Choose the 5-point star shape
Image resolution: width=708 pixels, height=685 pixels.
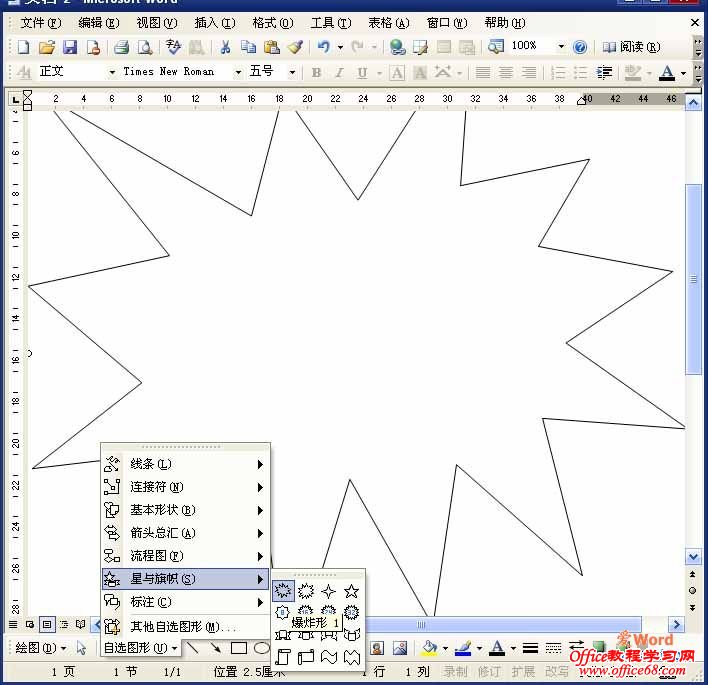point(351,591)
